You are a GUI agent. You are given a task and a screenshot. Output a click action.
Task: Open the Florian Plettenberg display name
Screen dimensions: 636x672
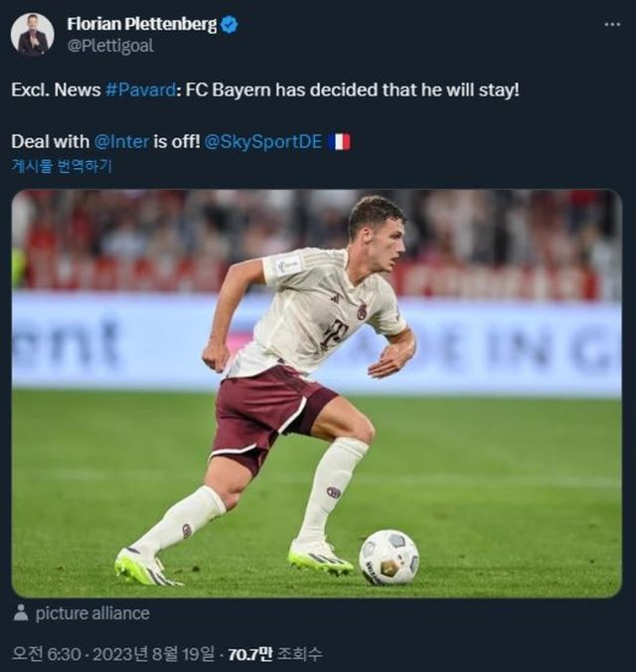[141, 25]
